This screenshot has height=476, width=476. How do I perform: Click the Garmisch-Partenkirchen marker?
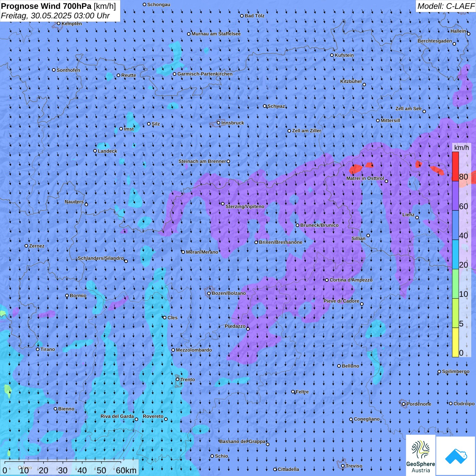175,74
